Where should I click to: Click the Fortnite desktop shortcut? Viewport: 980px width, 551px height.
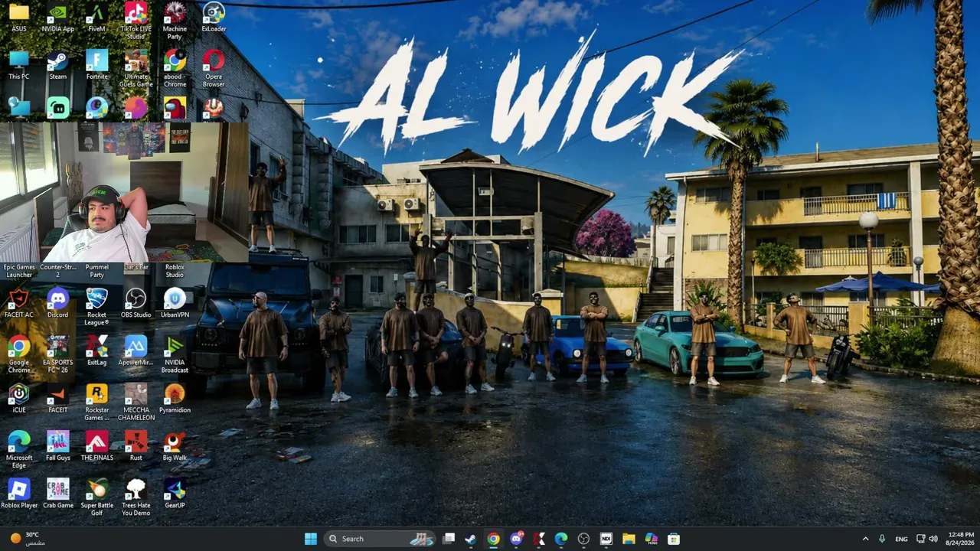[x=96, y=65]
